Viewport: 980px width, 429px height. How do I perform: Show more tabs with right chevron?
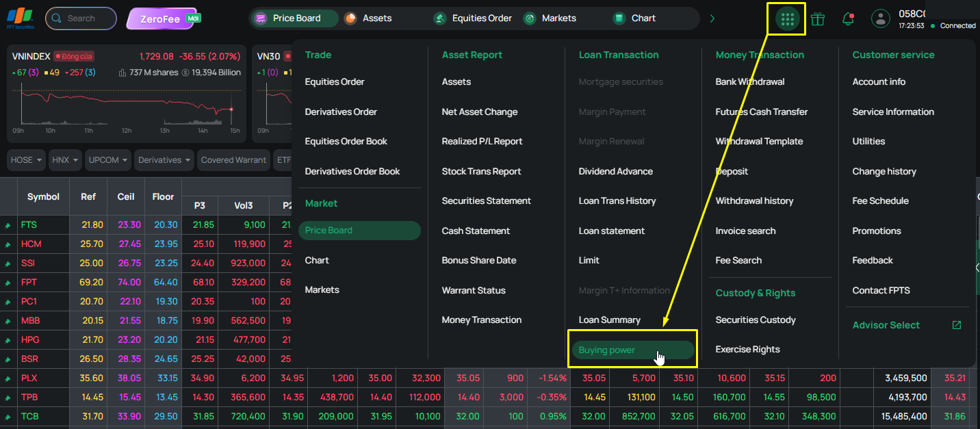(x=712, y=18)
